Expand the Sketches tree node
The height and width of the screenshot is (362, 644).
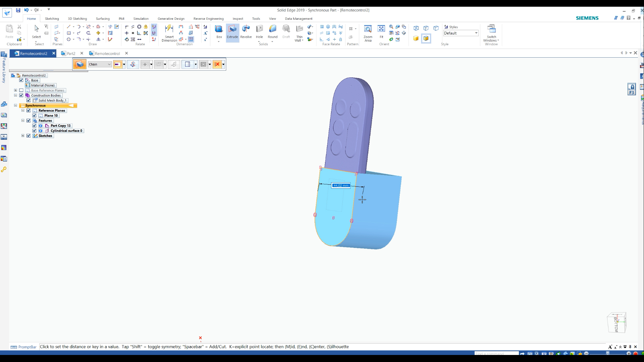[22, 136]
